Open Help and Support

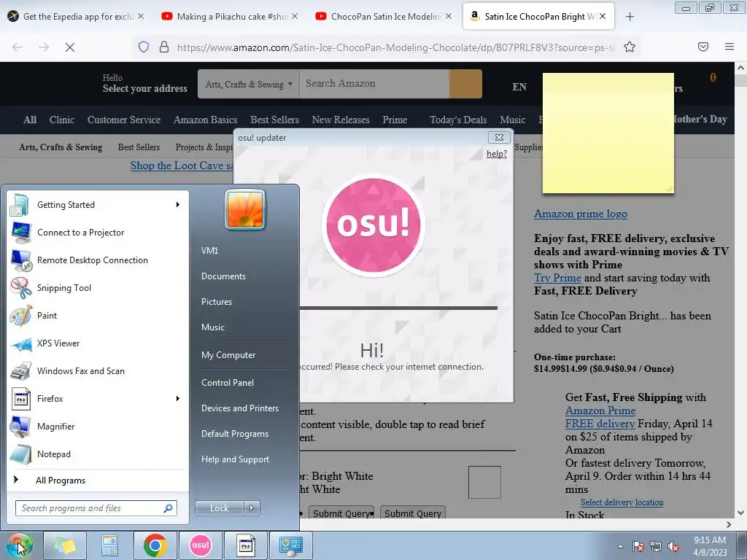tap(235, 459)
